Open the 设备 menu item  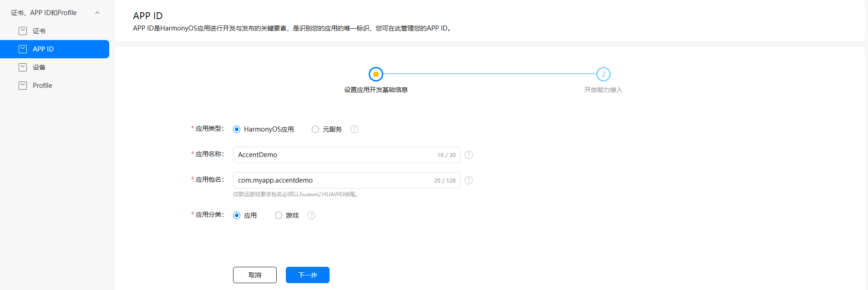pyautogui.click(x=55, y=67)
